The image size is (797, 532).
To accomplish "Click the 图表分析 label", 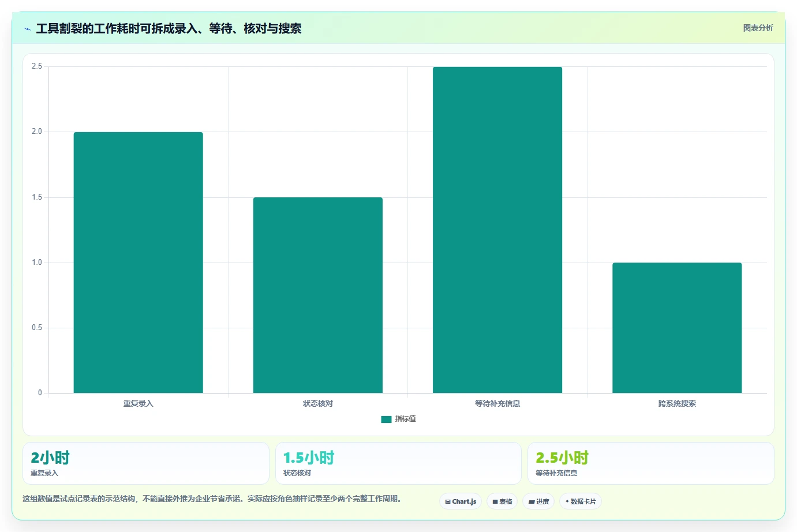I will click(758, 28).
